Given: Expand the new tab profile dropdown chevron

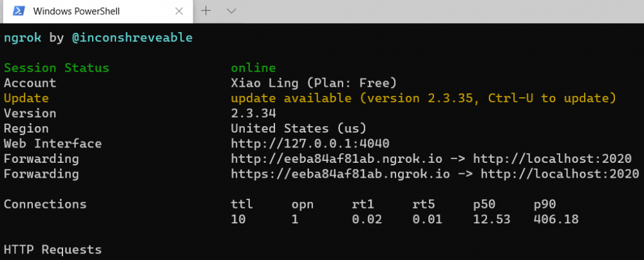Looking at the screenshot, I should [232, 11].
